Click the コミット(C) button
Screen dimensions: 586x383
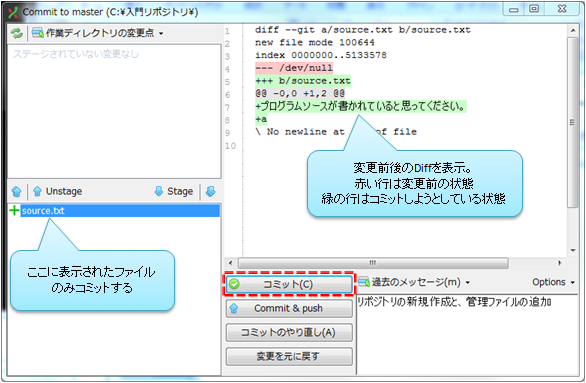point(289,284)
